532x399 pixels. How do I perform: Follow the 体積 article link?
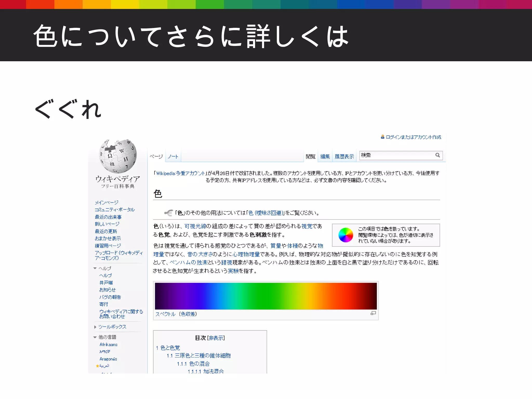(x=292, y=245)
